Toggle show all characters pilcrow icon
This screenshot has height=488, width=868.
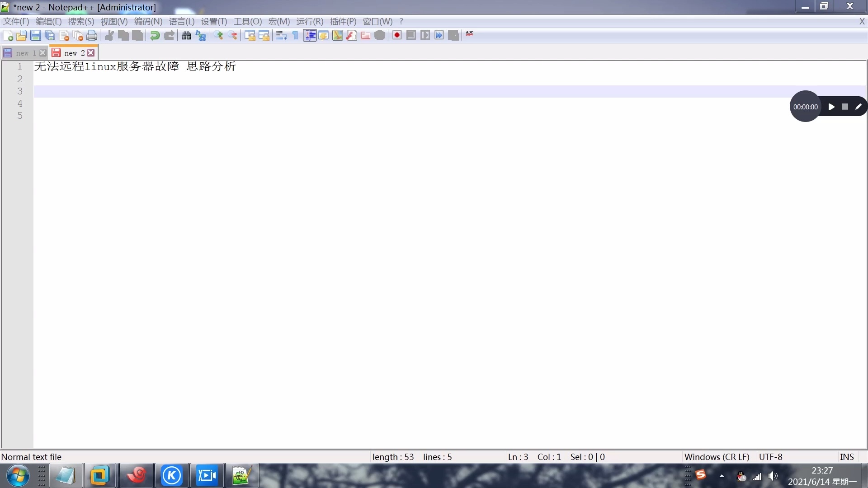295,35
